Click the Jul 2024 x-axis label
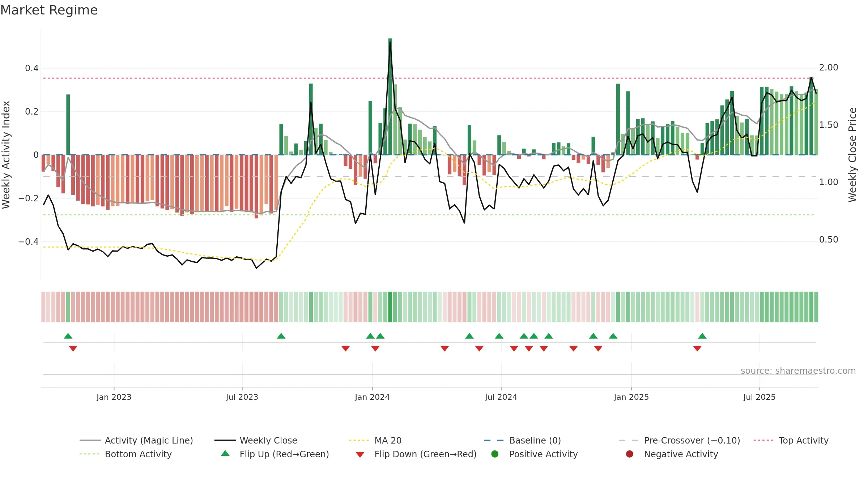This screenshot has height=488, width=868. coord(501,397)
